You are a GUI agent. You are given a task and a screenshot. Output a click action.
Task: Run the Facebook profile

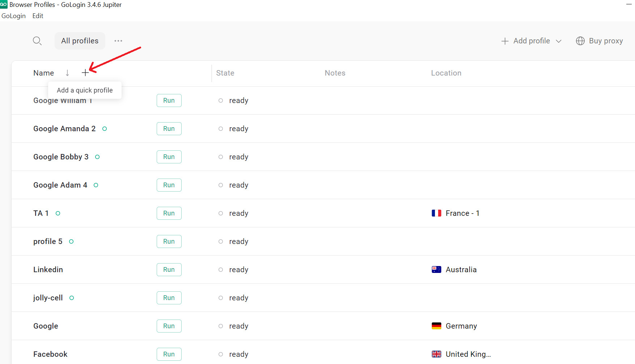click(169, 354)
